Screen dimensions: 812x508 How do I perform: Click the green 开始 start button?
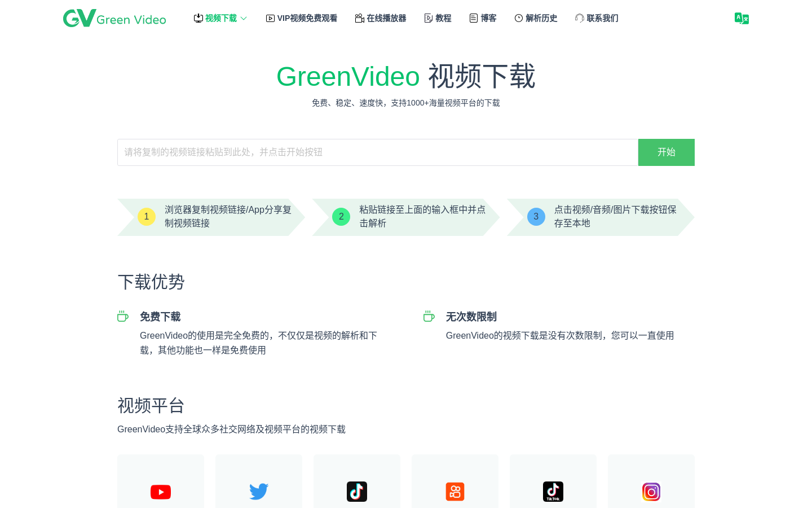click(667, 152)
